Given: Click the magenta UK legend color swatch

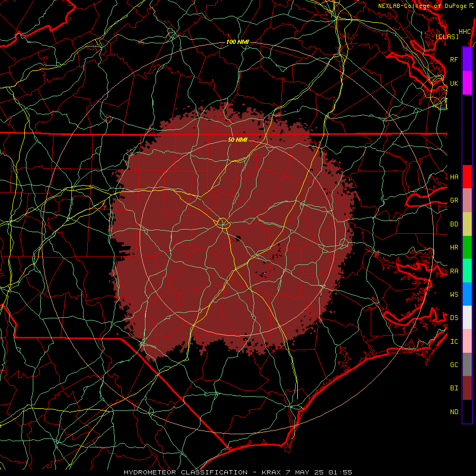Looking at the screenshot, I should coord(467,83).
